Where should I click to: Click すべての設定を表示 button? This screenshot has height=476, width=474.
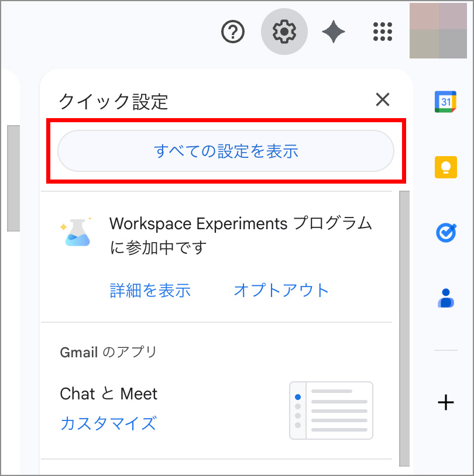(226, 151)
